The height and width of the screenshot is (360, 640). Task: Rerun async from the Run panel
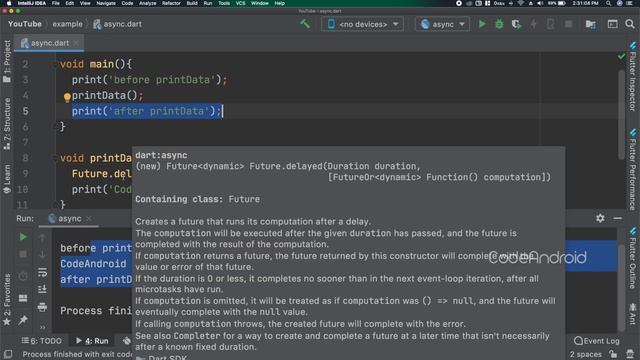[23, 237]
